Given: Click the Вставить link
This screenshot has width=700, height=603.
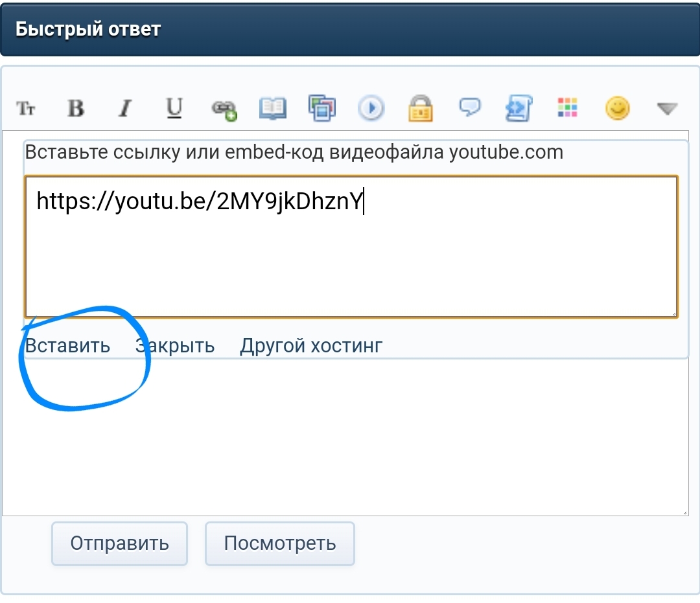Looking at the screenshot, I should click(x=67, y=346).
